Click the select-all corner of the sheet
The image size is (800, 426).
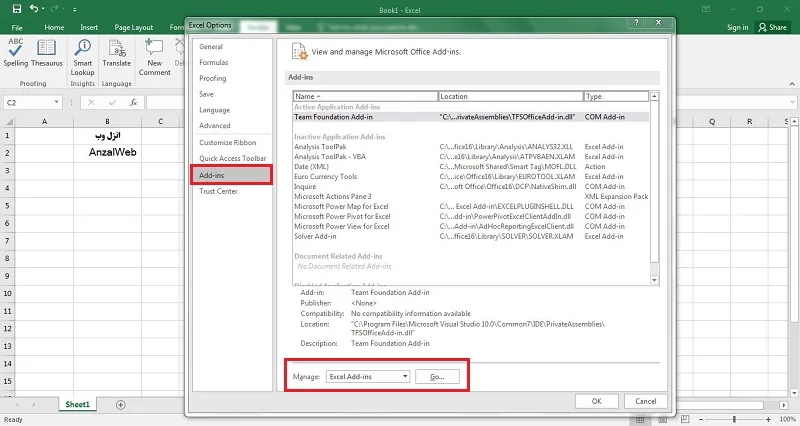pos(9,122)
